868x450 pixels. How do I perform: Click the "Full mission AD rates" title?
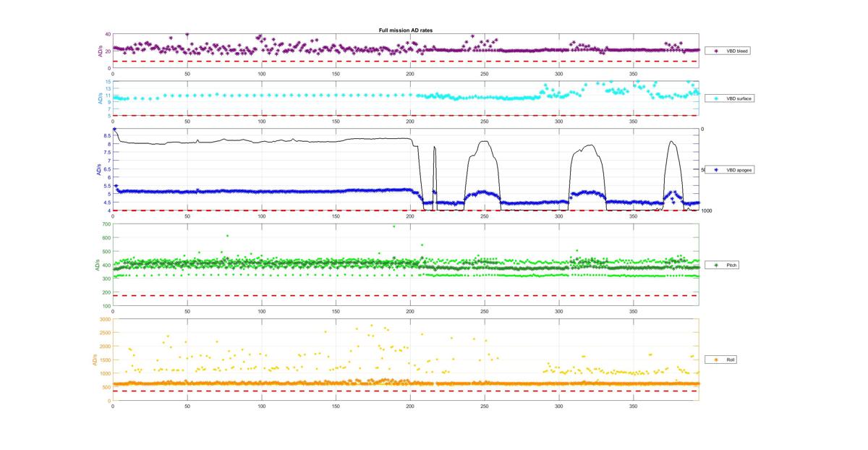pos(406,30)
